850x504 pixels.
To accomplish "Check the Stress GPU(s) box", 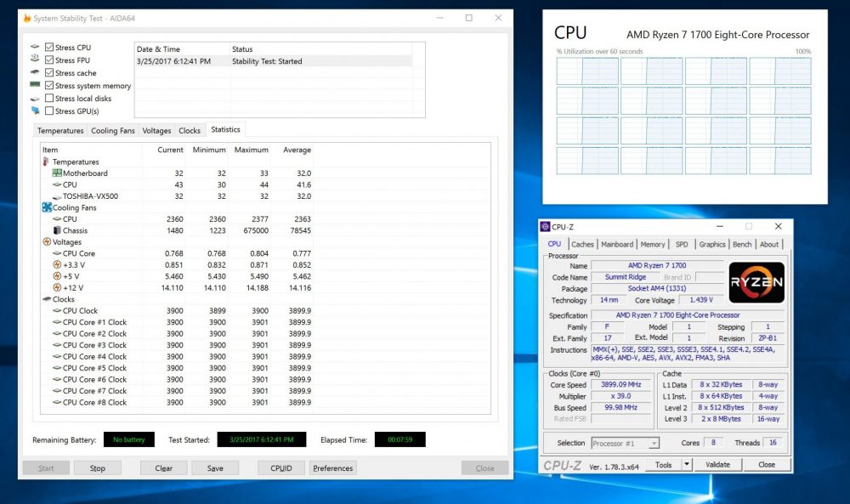I will pyautogui.click(x=49, y=111).
